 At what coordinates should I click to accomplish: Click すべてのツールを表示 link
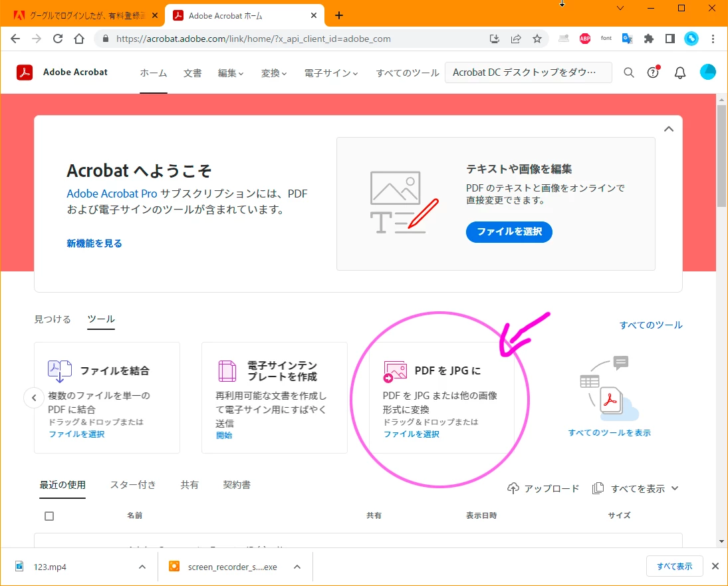click(609, 433)
